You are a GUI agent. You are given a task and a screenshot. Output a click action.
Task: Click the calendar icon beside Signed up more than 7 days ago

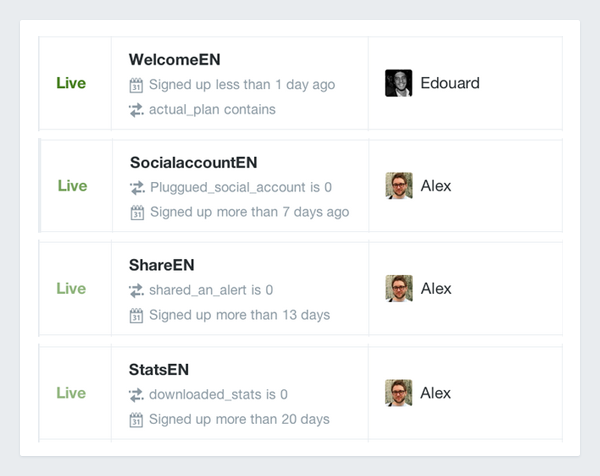[x=137, y=213]
